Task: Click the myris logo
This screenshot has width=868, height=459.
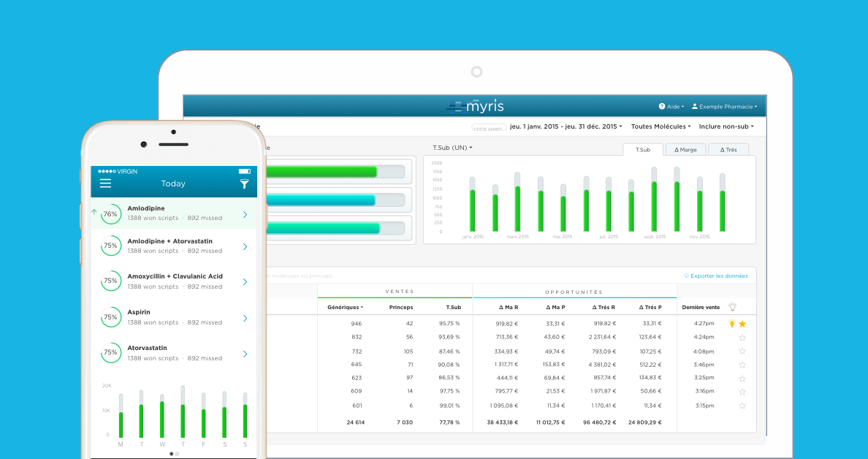Action: (475, 106)
